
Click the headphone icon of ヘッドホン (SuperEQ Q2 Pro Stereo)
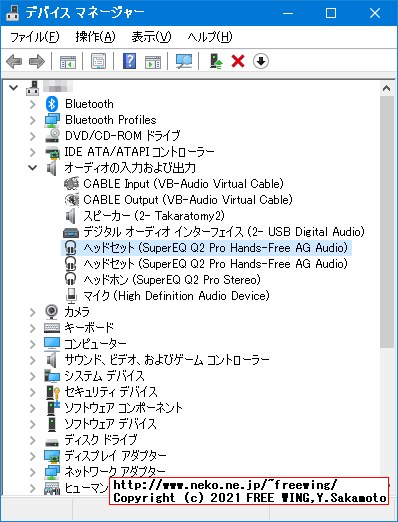(71, 280)
